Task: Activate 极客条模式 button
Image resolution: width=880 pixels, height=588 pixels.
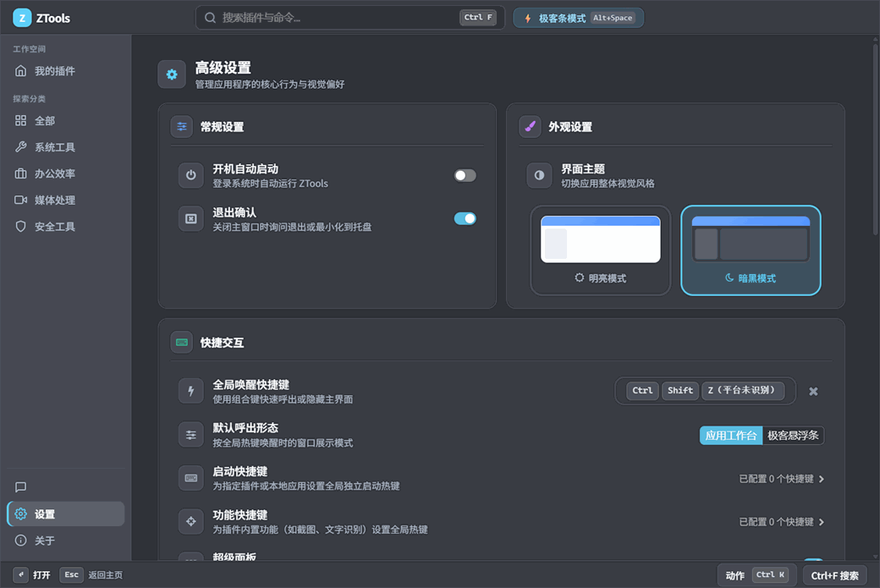Action: [579, 18]
